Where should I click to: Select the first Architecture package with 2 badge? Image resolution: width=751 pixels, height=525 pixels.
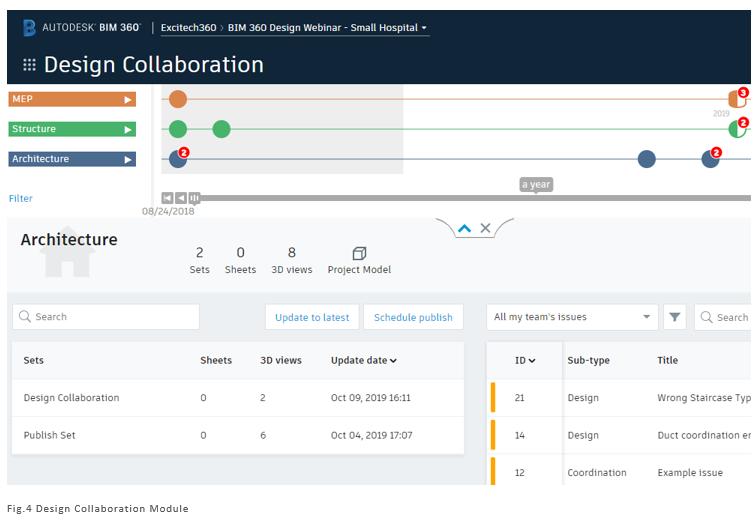click(x=178, y=159)
